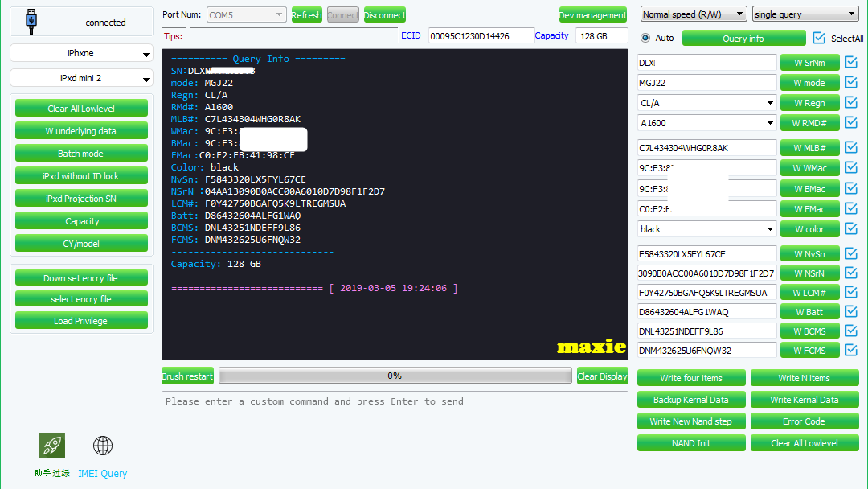Image resolution: width=868 pixels, height=489 pixels.
Task: Open Batch mode
Action: (x=81, y=154)
